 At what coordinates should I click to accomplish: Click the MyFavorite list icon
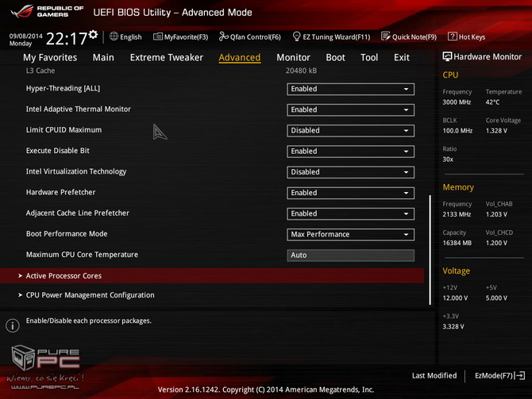[x=158, y=36]
